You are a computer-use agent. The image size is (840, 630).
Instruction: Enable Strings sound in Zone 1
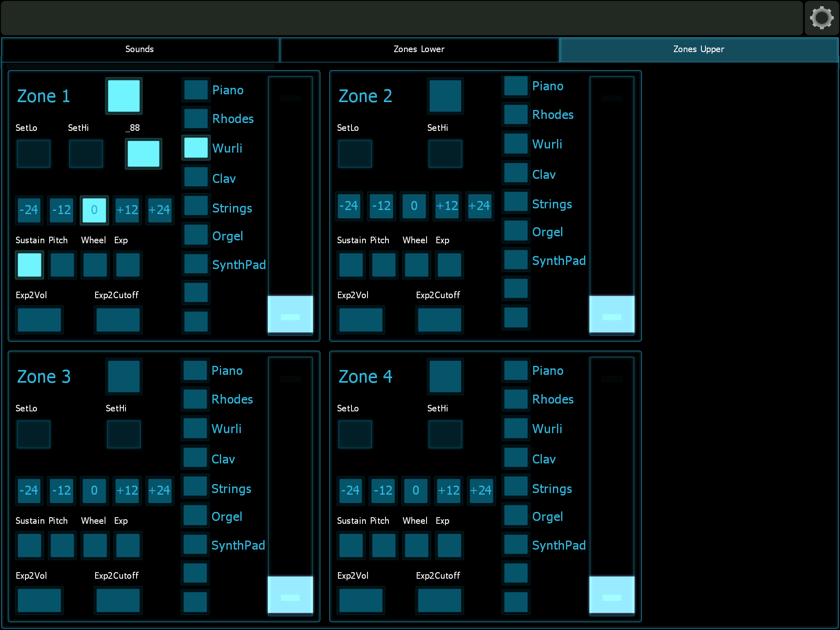[x=196, y=206]
